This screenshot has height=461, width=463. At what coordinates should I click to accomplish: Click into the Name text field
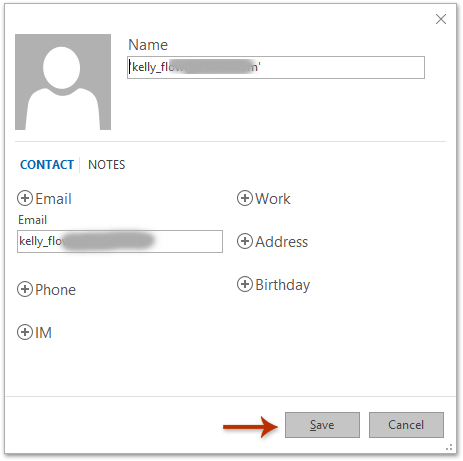point(276,67)
